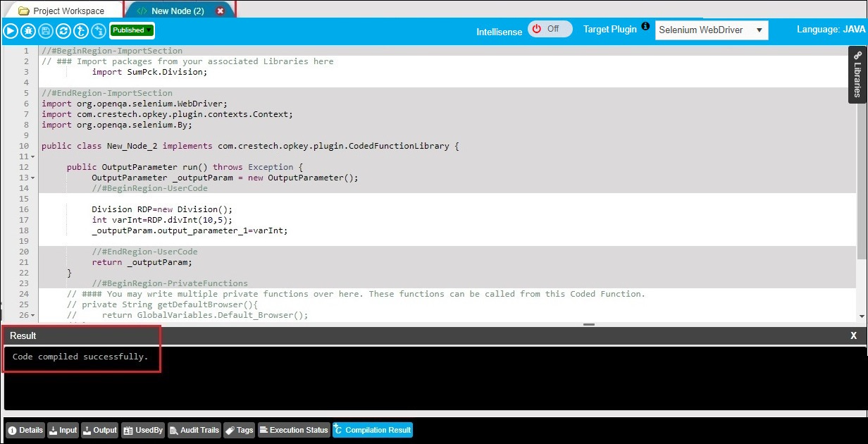Screen dimensions: 868x444
Task: Click the '//#BeginRegion-ImportSection' comment line
Action: (112, 51)
